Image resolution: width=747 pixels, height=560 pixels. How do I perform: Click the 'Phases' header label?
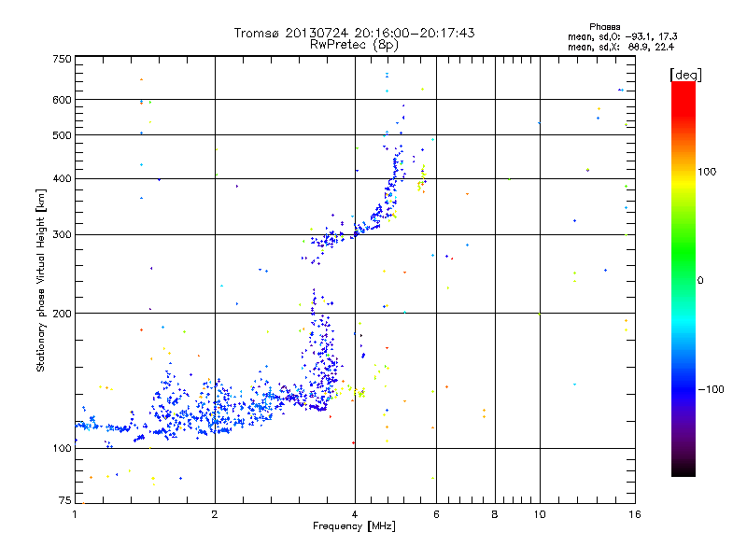604,27
